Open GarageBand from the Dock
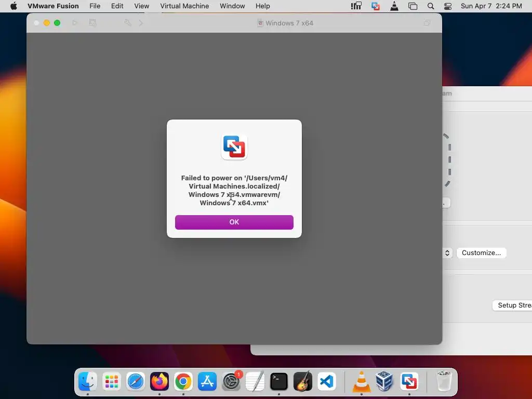The height and width of the screenshot is (399, 532). [303, 381]
